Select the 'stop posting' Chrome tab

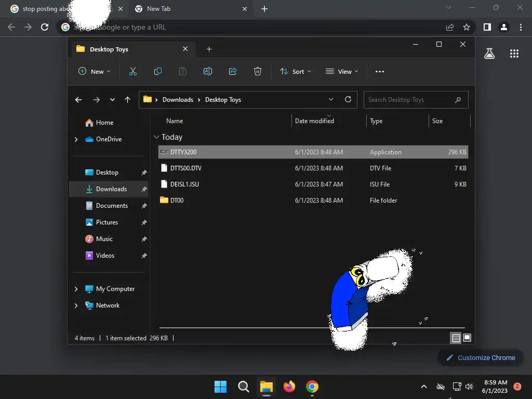click(67, 9)
